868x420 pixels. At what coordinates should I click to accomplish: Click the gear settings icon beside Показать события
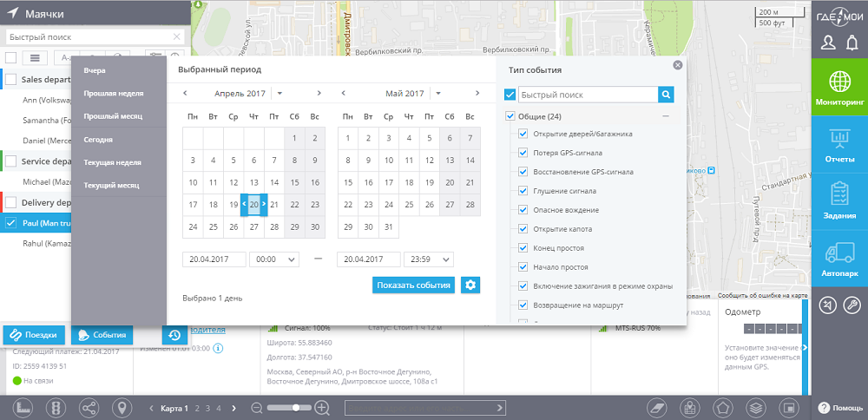click(470, 285)
